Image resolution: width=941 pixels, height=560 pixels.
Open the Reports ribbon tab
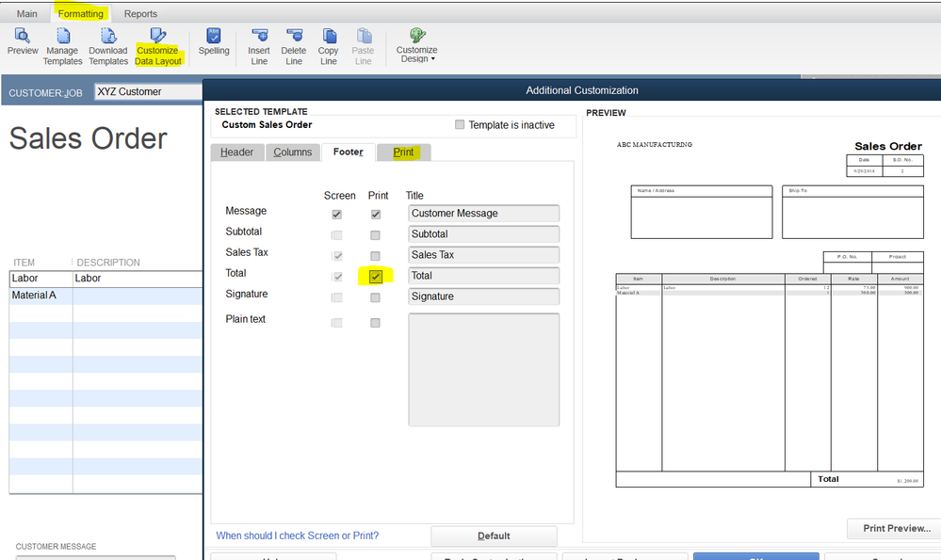coord(140,13)
